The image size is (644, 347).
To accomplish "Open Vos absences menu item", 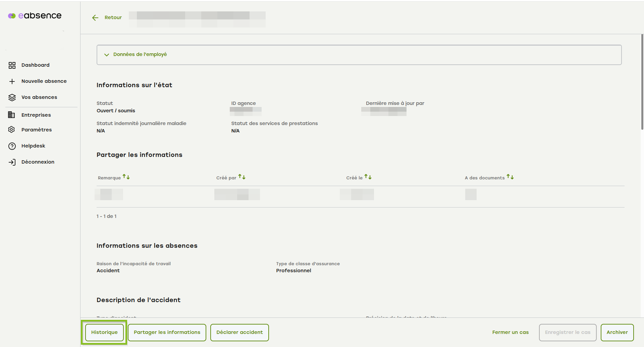I will (x=39, y=97).
